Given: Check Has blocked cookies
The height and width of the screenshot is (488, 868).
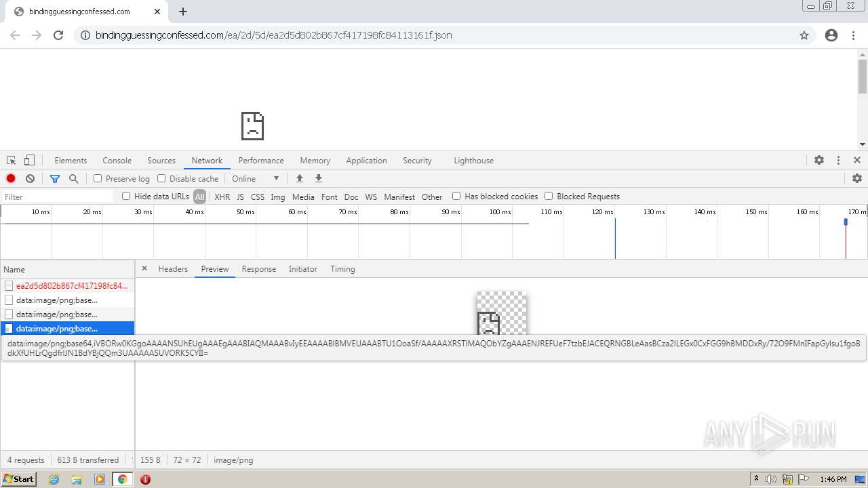Looking at the screenshot, I should [456, 196].
